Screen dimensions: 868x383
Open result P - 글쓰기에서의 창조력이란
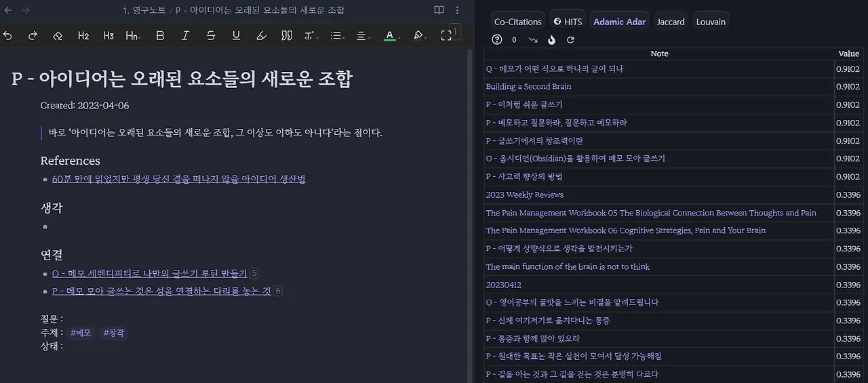point(534,140)
